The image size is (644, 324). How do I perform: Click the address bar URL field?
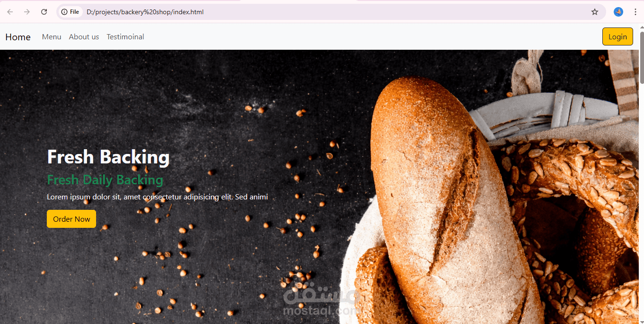(331, 12)
